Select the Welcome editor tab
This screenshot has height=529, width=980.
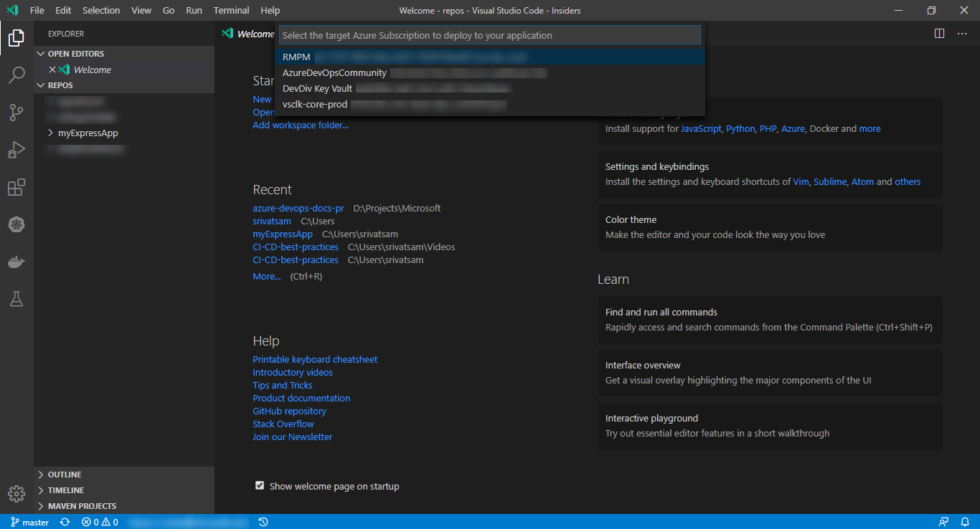(x=253, y=33)
